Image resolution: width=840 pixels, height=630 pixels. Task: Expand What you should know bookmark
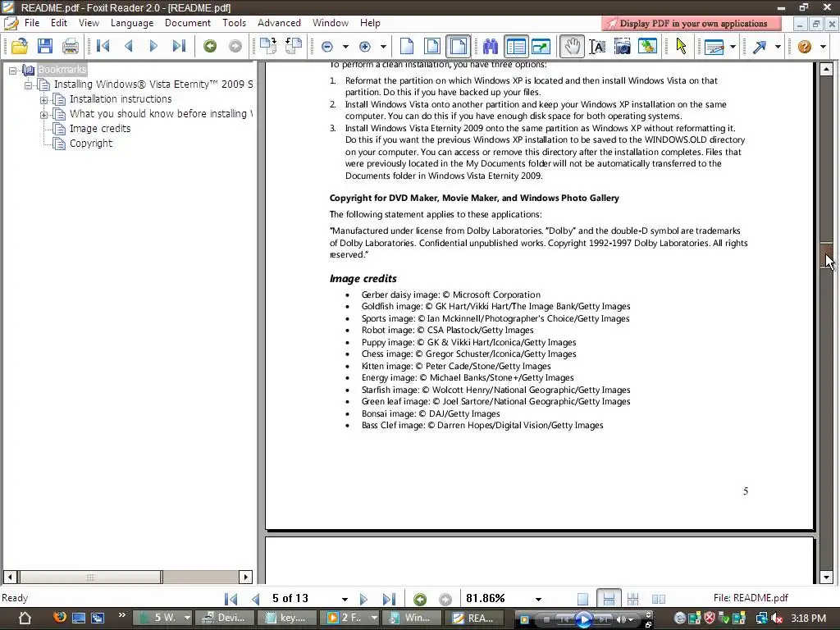point(44,115)
